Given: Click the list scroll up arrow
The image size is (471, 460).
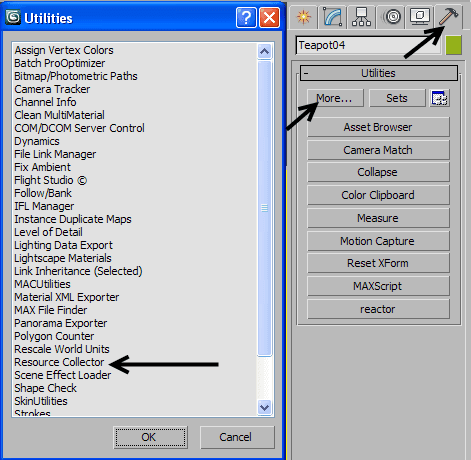Looking at the screenshot, I should coord(265,51).
